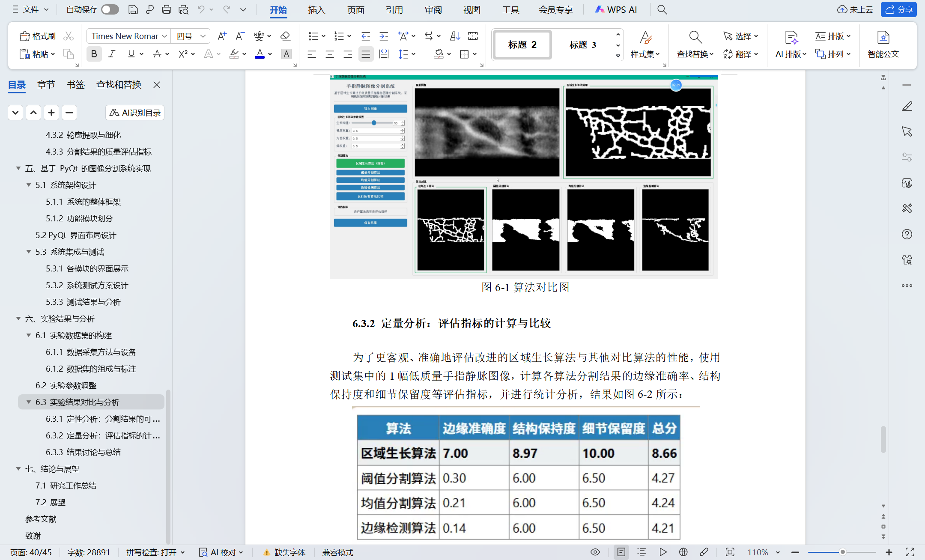Click the 分享 share button
Viewport: 925px width, 560px height.
899,9
